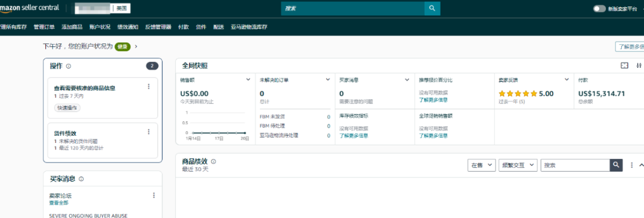Open 绩效通知 menu item

point(128,27)
